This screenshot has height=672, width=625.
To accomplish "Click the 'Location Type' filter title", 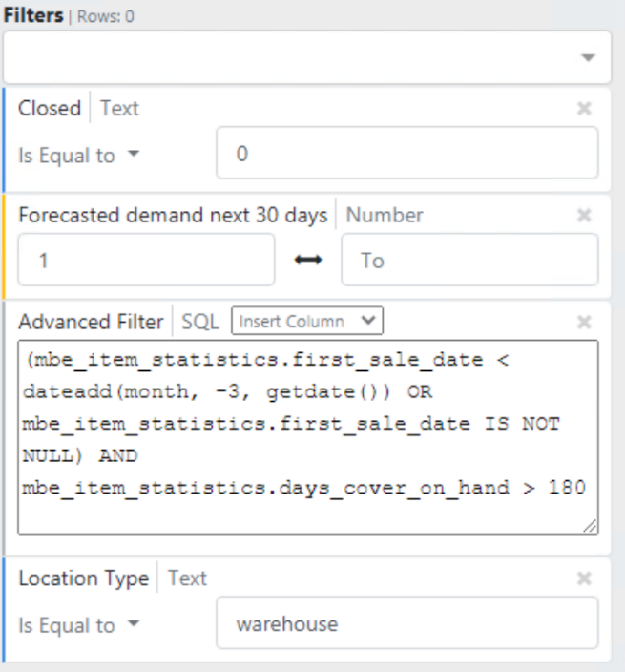I will pos(83,578).
